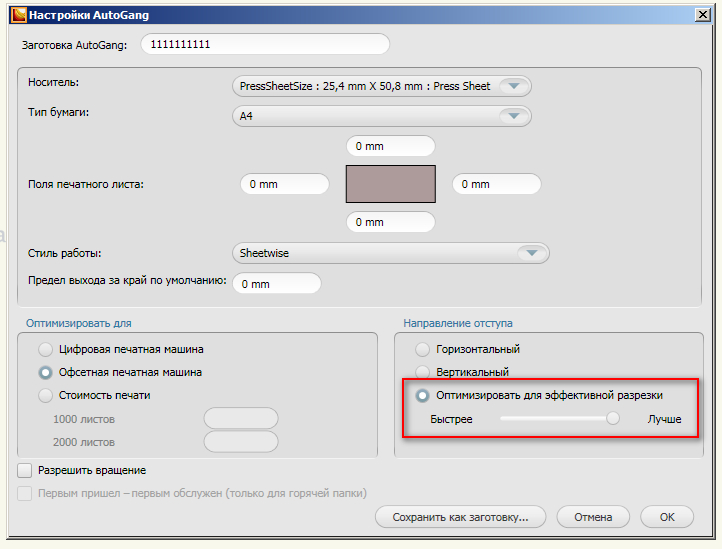
Task: Confirm settings with OK button
Action: pyautogui.click(x=667, y=517)
